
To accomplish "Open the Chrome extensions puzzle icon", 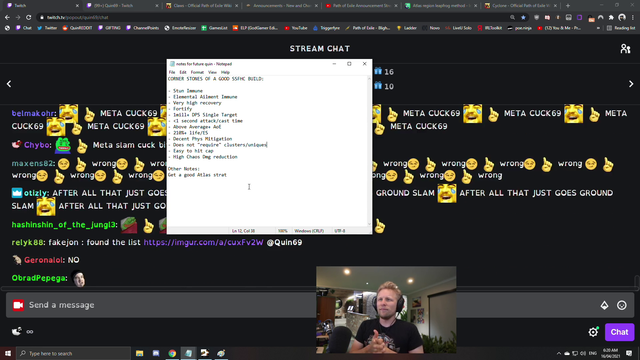I will tap(611, 18).
